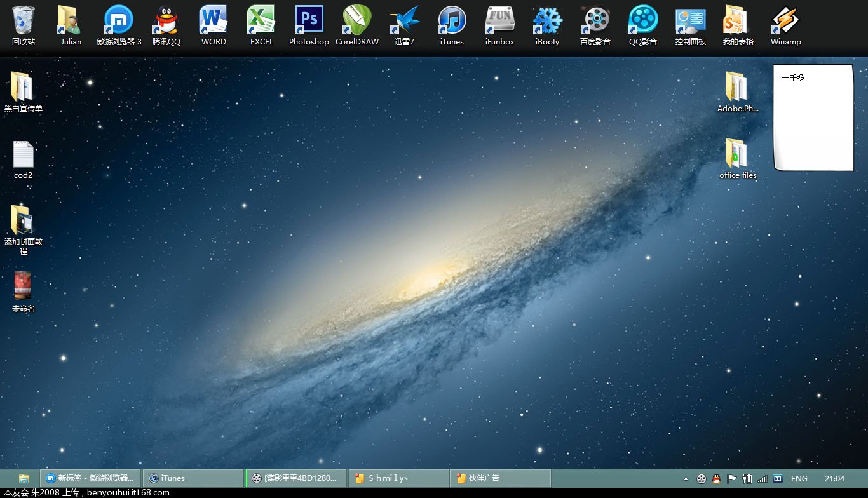
Task: Open the Photoshop desktop shortcut
Action: coord(309,21)
